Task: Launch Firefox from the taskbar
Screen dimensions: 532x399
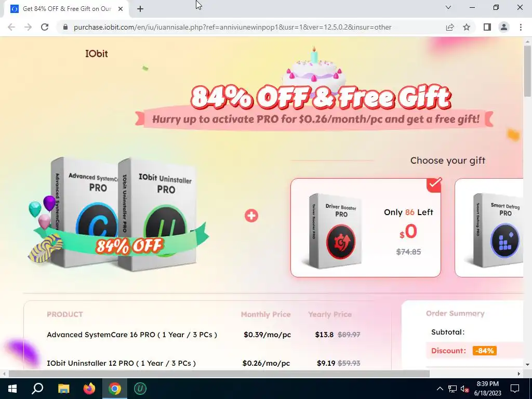Action: click(89, 389)
